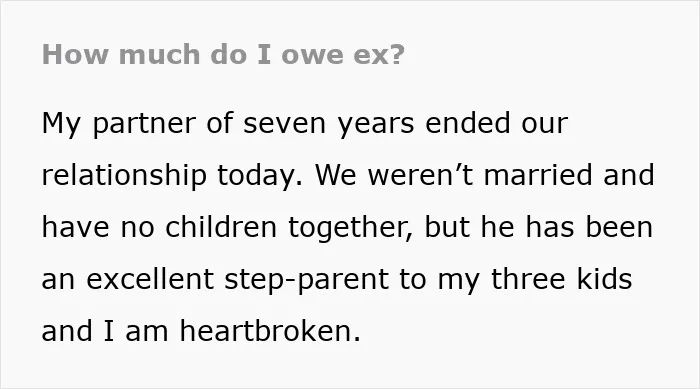Click the word "much" in the heading

coord(159,54)
